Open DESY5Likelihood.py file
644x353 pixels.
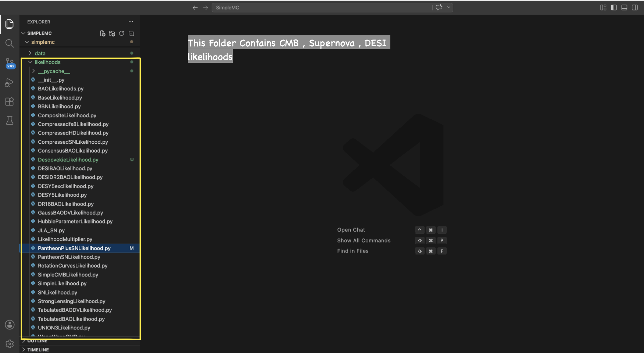coord(80,195)
